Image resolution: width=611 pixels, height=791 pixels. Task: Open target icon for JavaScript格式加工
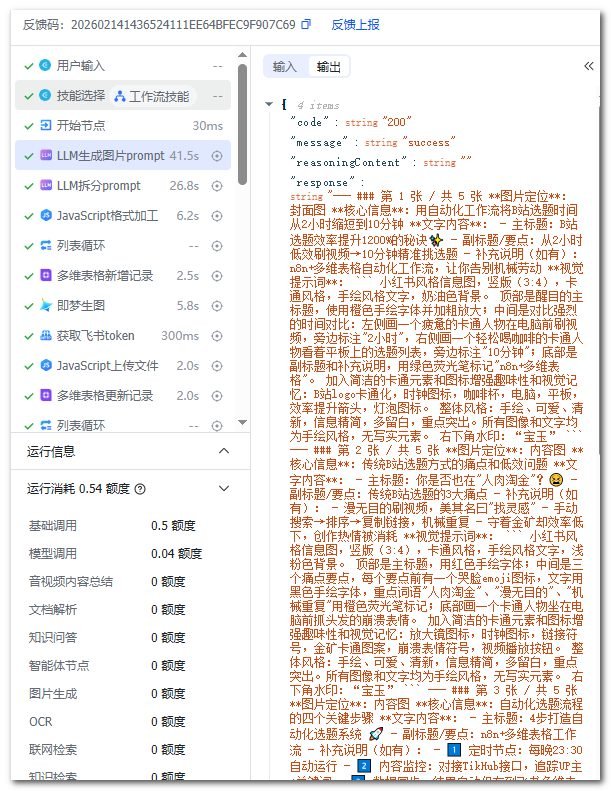pyautogui.click(x=217, y=216)
